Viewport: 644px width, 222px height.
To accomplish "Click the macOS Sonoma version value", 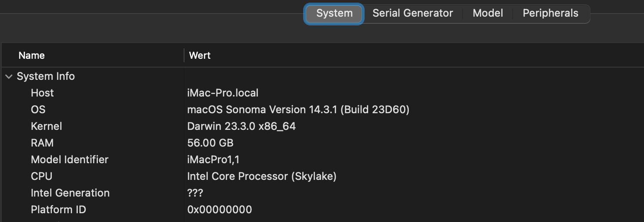I will click(298, 110).
